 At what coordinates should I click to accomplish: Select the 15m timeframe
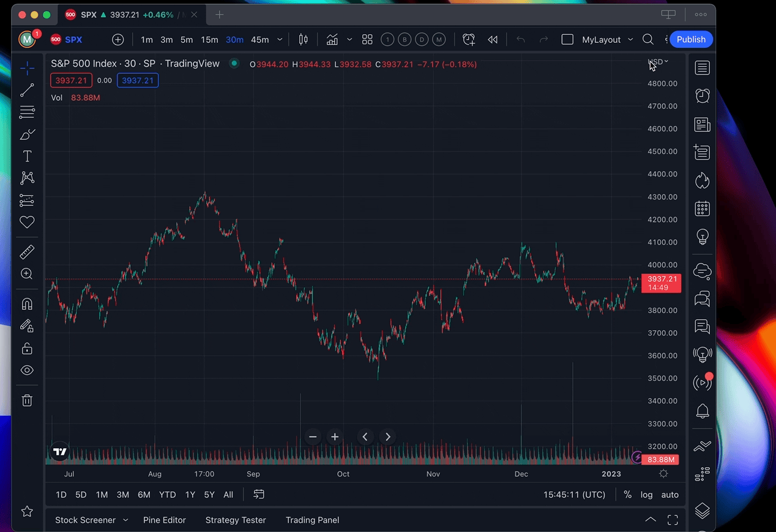[209, 40]
